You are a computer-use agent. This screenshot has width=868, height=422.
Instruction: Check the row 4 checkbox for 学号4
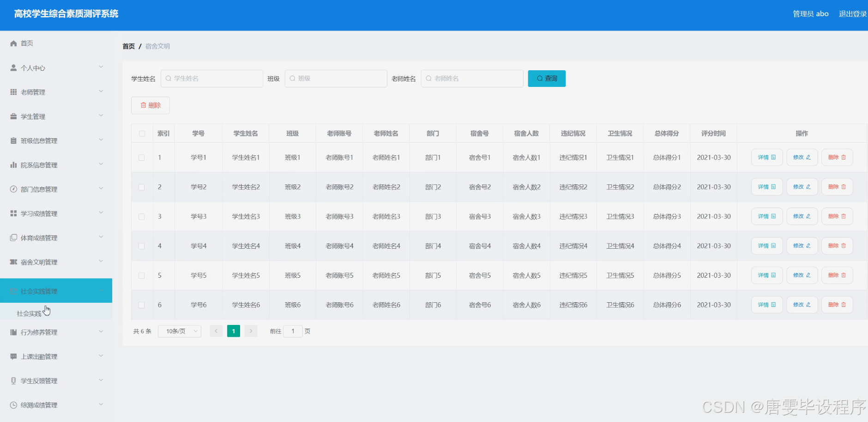coord(142,246)
